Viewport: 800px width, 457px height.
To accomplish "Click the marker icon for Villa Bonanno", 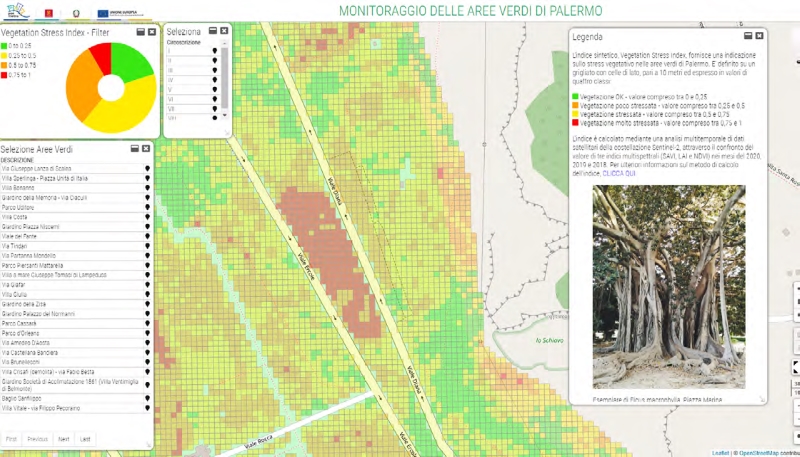I will point(147,188).
